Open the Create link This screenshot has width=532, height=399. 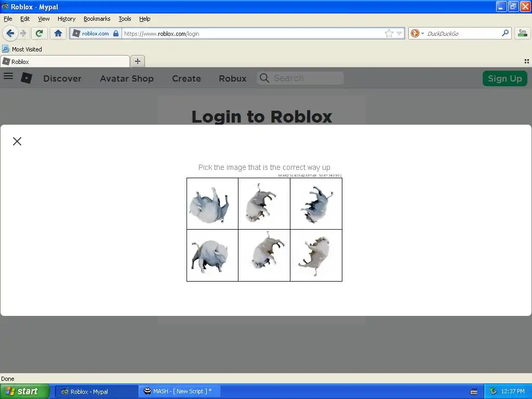(187, 78)
